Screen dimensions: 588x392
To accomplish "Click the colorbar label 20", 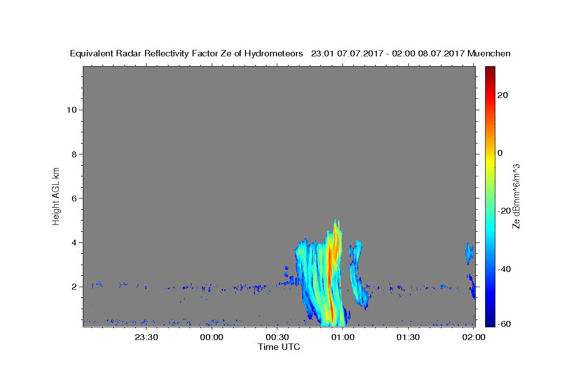I will [502, 95].
